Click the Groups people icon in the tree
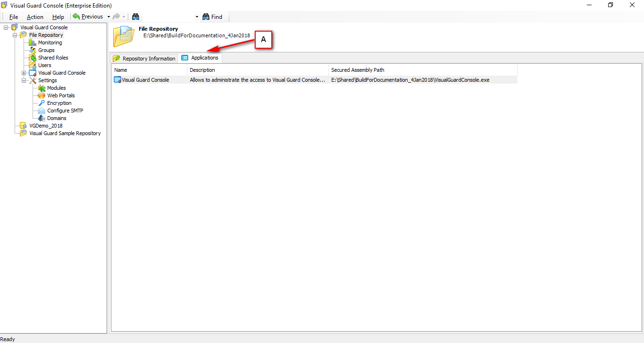This screenshot has height=343, width=644. tap(33, 50)
